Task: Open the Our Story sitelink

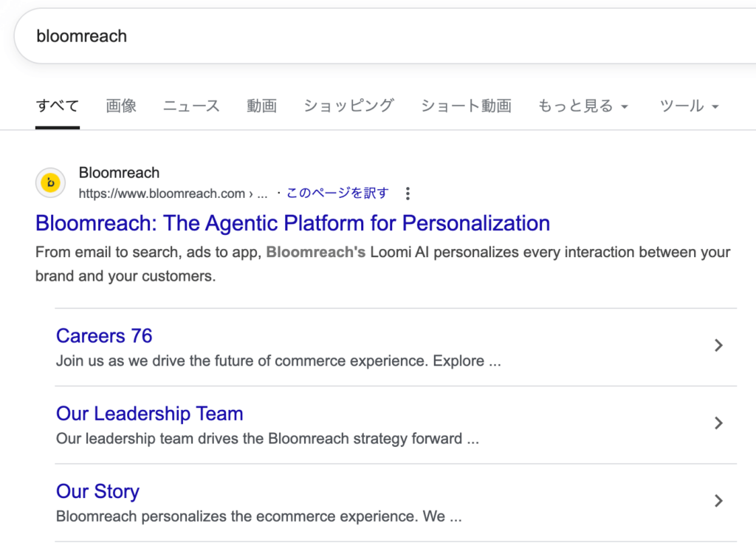Action: pyautogui.click(x=97, y=491)
